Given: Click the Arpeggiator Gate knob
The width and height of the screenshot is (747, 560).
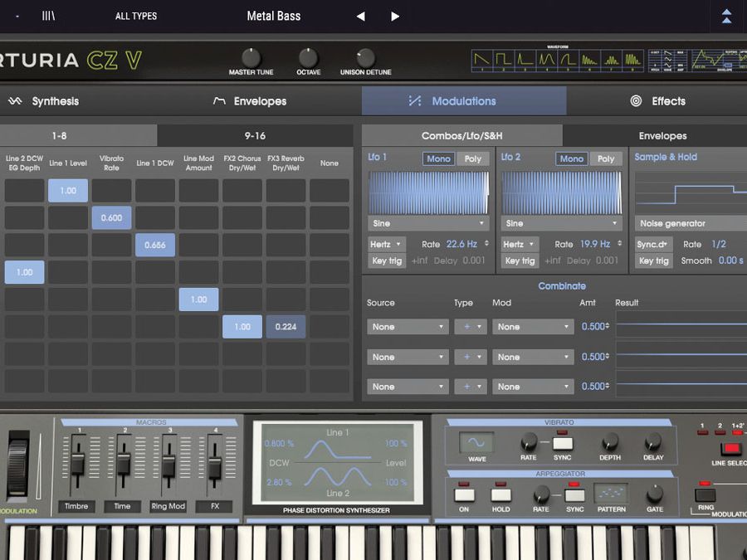Looking at the screenshot, I should 655,494.
